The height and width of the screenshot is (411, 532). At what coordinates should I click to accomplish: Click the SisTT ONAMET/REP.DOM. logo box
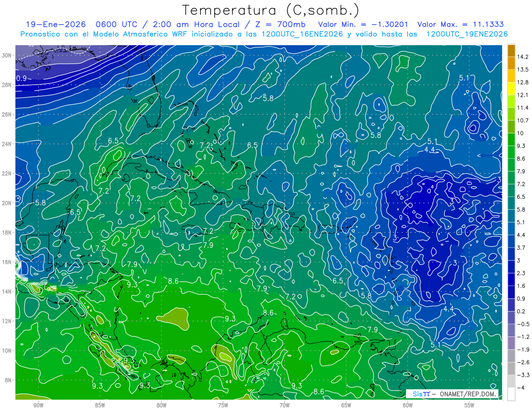click(452, 394)
